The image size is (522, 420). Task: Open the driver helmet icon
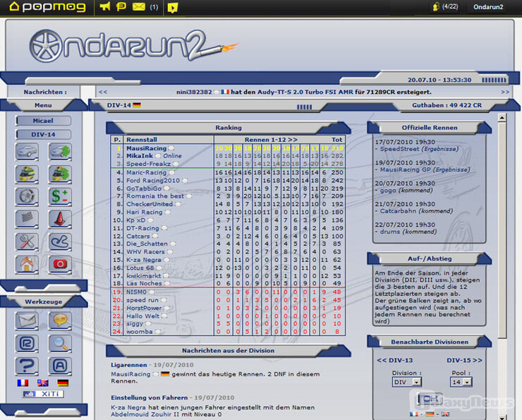pyautogui.click(x=27, y=174)
